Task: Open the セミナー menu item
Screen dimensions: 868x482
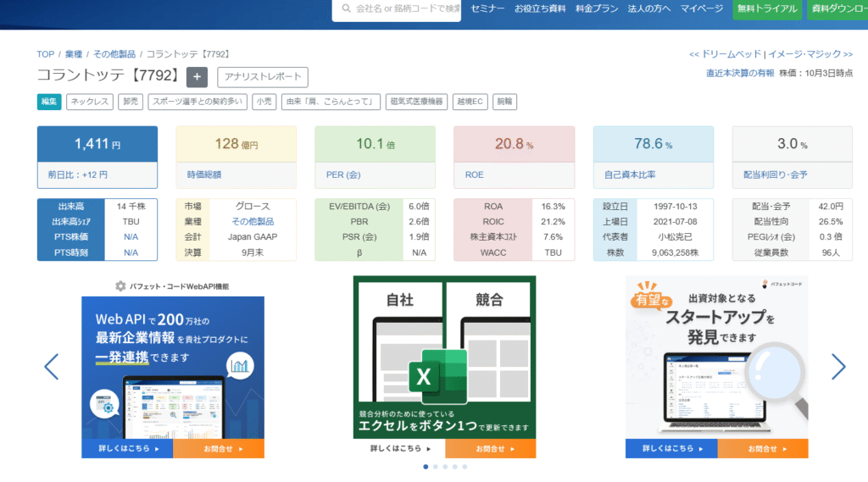Action: (x=487, y=9)
